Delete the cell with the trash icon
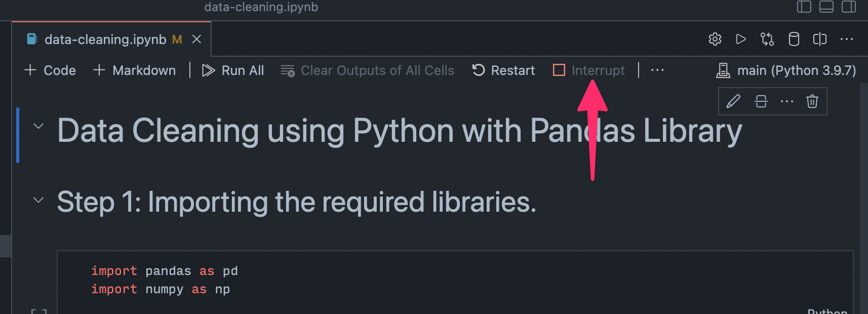 (812, 101)
